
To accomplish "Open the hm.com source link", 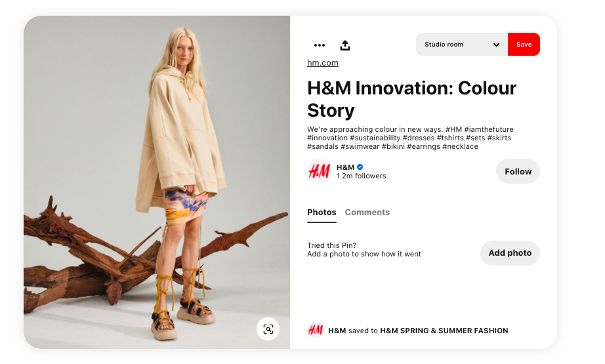I will coord(323,63).
